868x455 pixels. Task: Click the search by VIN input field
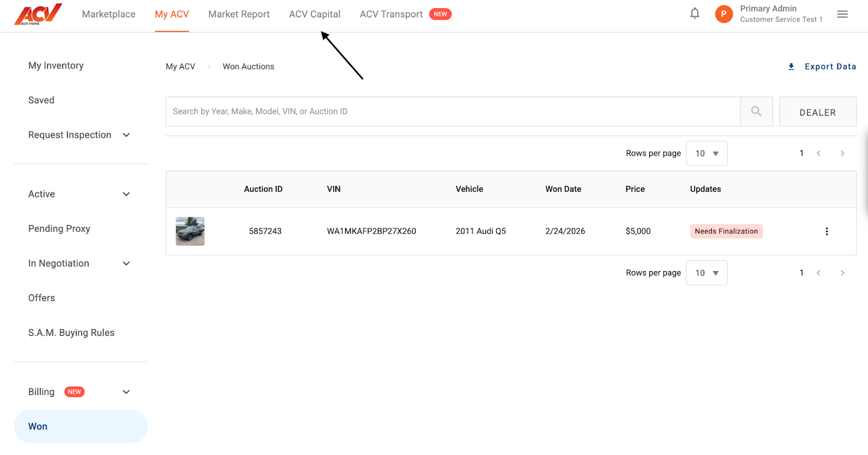click(x=453, y=112)
